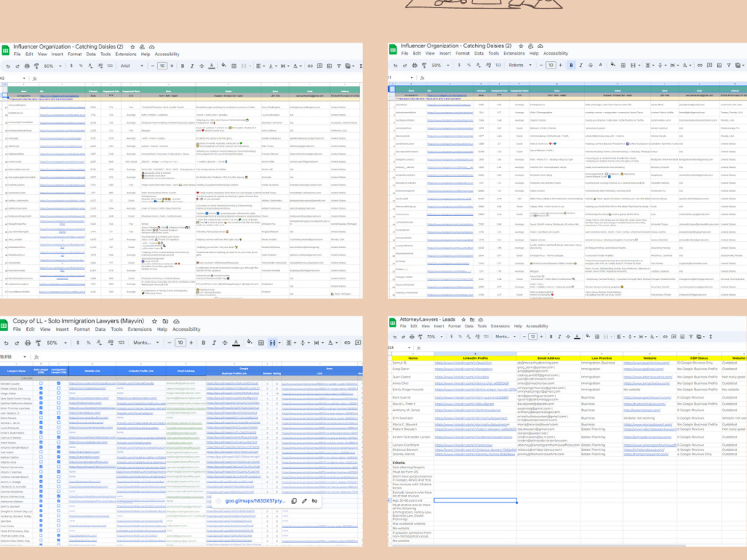This screenshot has height=560, width=747.
Task: Toggle Strikethrough in Solo Immigration Lawyers sheet
Action: coord(225,343)
